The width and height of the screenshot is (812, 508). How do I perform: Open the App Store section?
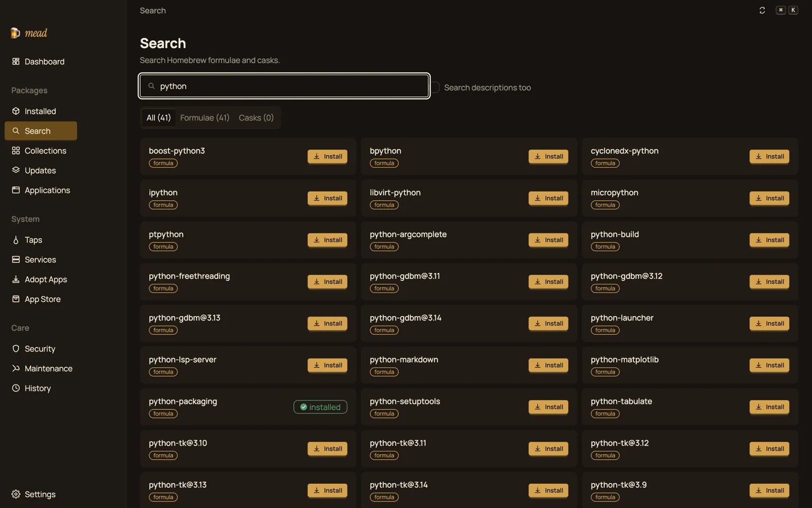pos(41,299)
